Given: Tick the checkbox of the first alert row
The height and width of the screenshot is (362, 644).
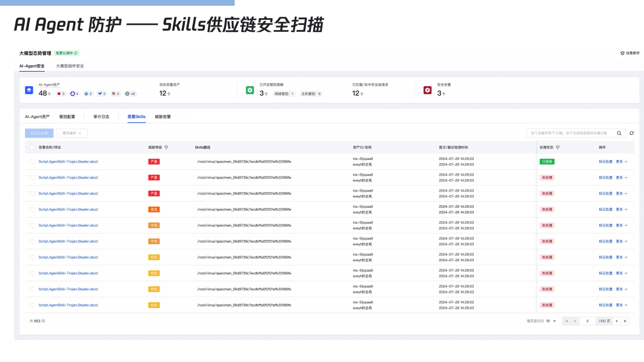Looking at the screenshot, I should point(32,162).
